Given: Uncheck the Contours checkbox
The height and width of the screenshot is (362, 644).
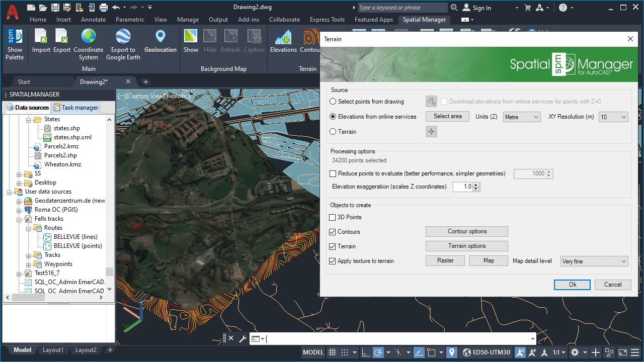Looking at the screenshot, I should 332,232.
